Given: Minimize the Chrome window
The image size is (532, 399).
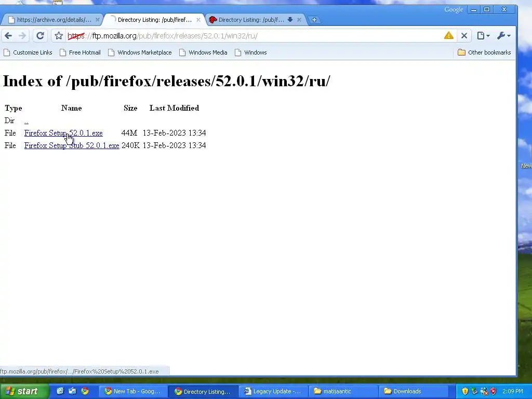Looking at the screenshot, I should 474,10.
